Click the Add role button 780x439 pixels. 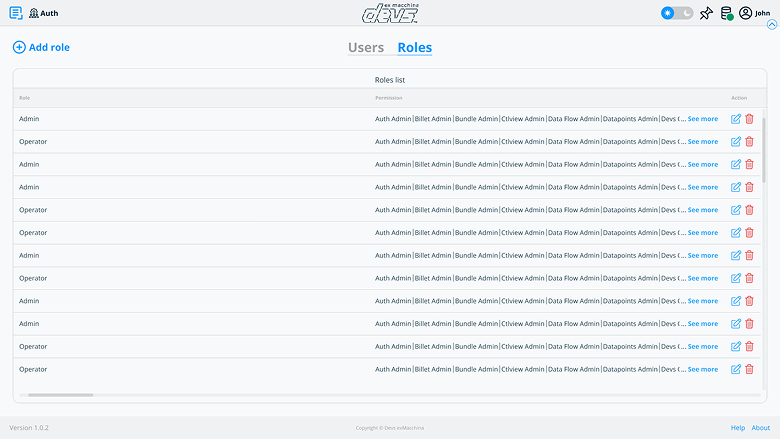41,47
